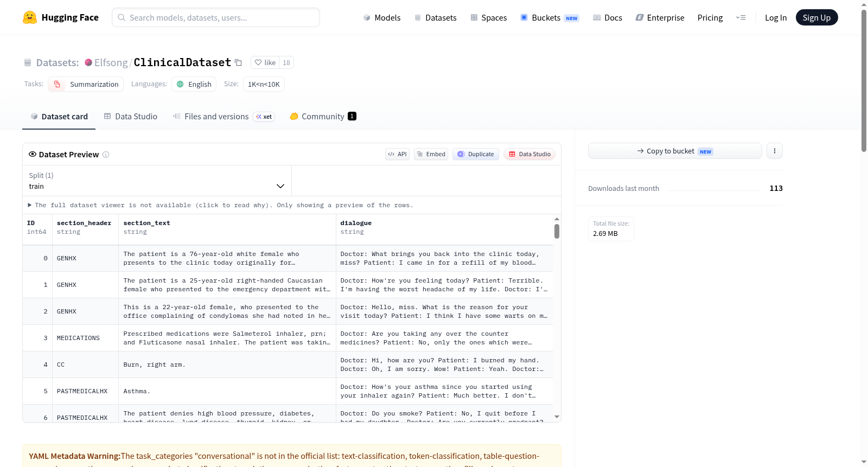Open the Models page

coord(382,17)
